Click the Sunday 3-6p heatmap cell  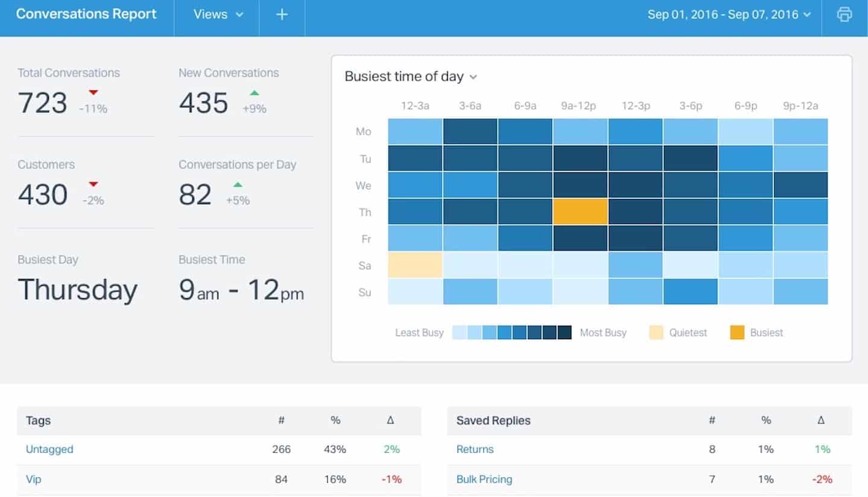click(690, 292)
